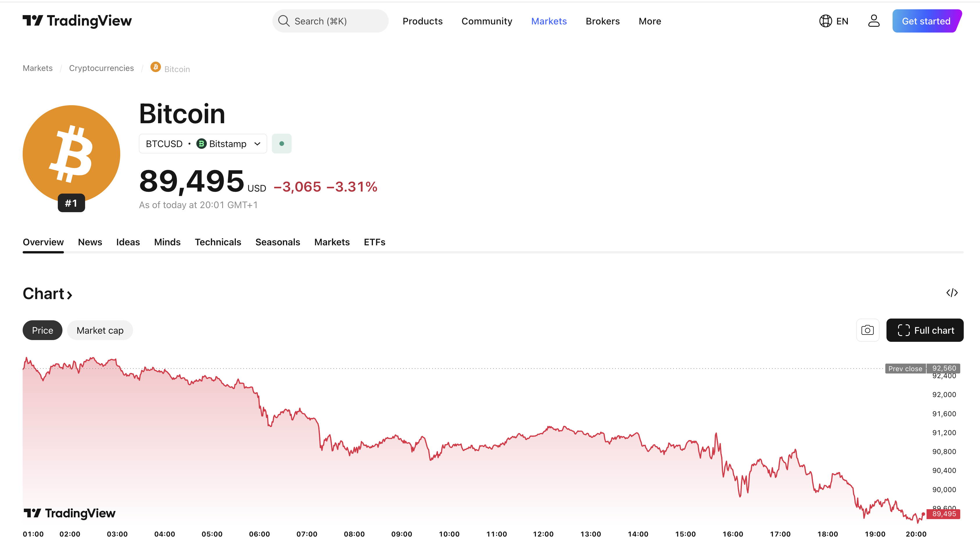Switch chart to Price view
The width and height of the screenshot is (980, 547).
click(x=42, y=330)
